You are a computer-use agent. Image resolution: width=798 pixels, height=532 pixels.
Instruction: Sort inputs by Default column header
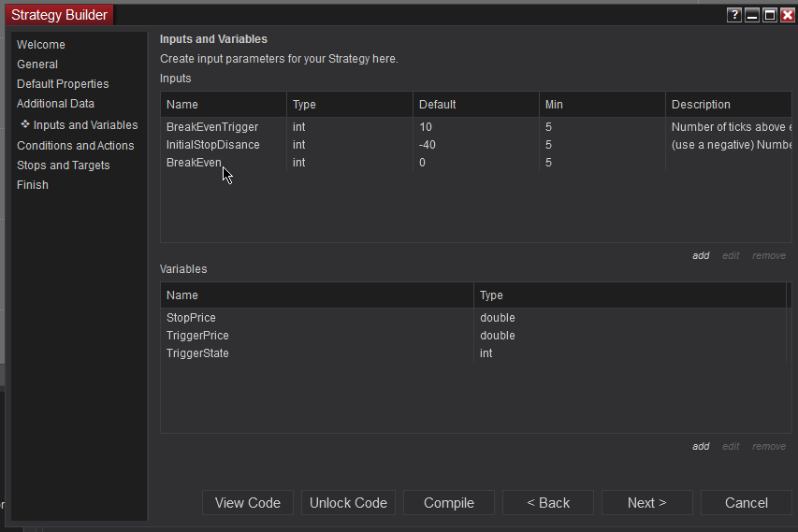(x=437, y=105)
